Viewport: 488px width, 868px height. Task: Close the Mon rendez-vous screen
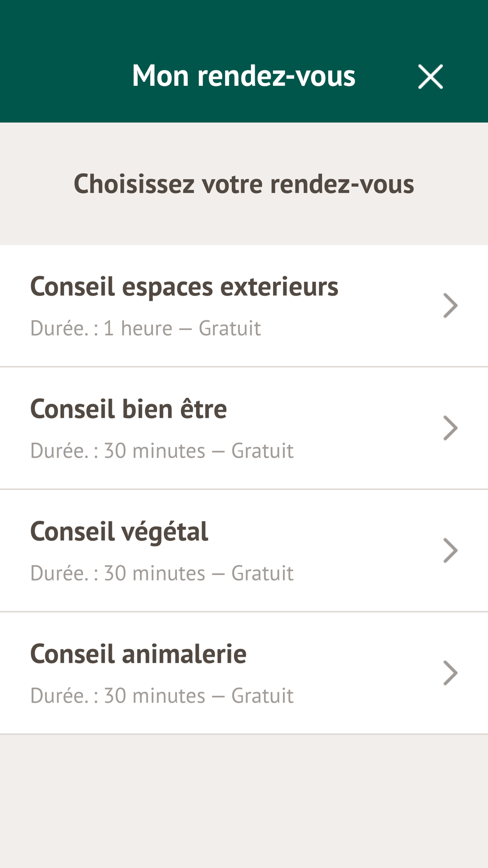point(430,77)
